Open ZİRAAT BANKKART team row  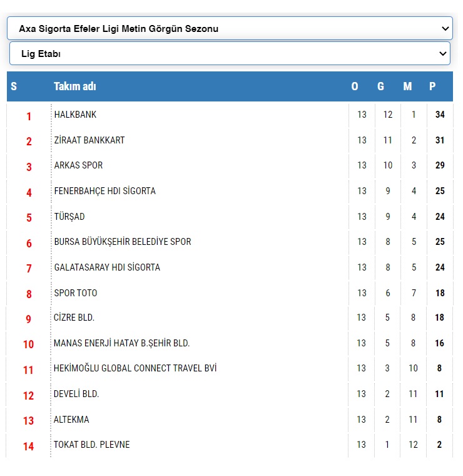click(x=89, y=140)
